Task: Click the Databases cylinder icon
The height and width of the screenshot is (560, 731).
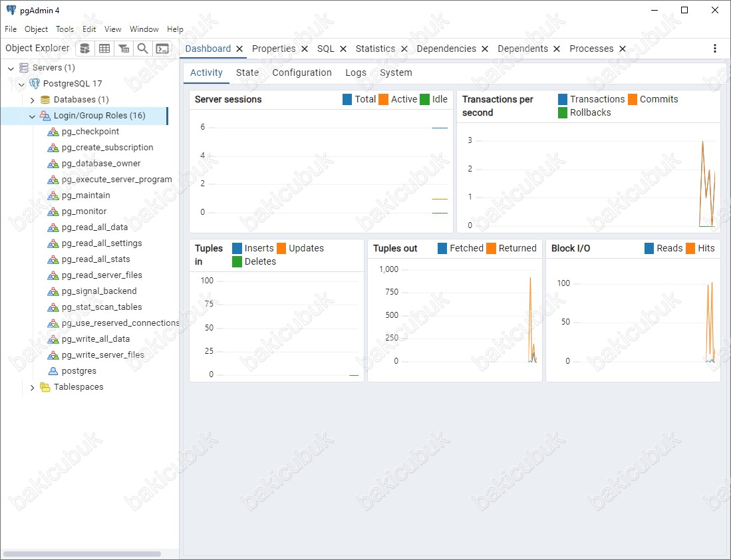Action: 45,100
